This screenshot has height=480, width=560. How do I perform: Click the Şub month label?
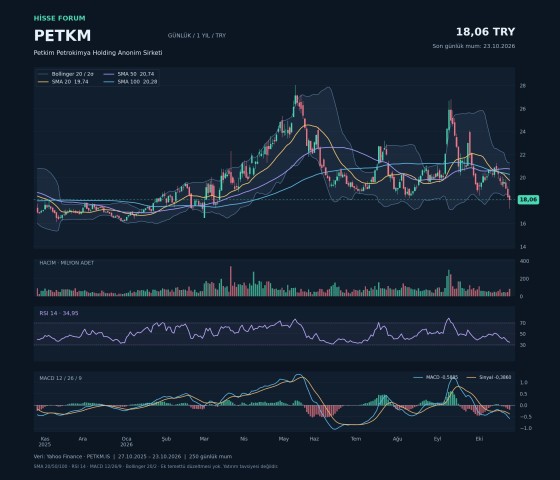click(166, 439)
